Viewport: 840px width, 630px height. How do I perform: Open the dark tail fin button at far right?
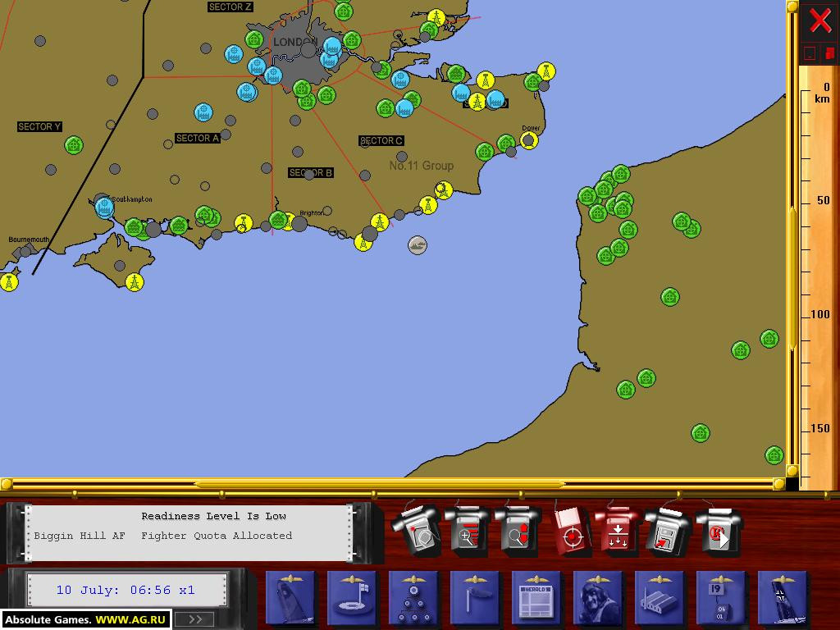tap(783, 598)
